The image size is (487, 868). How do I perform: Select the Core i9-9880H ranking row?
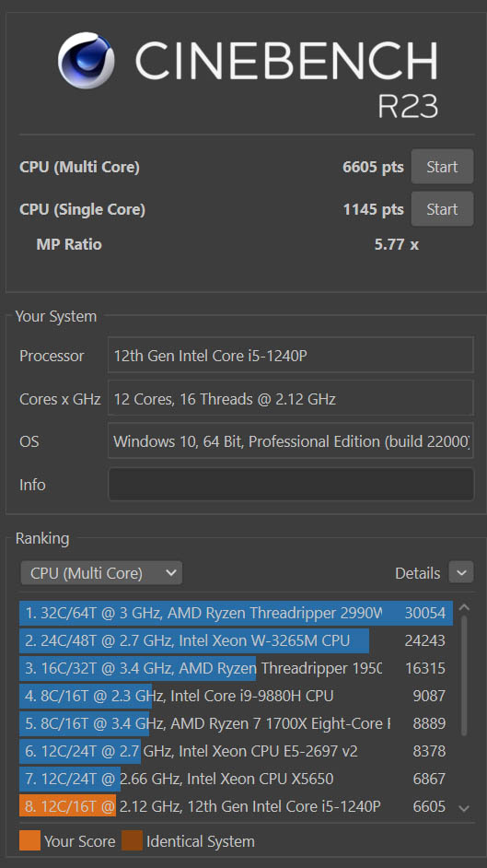pos(236,696)
